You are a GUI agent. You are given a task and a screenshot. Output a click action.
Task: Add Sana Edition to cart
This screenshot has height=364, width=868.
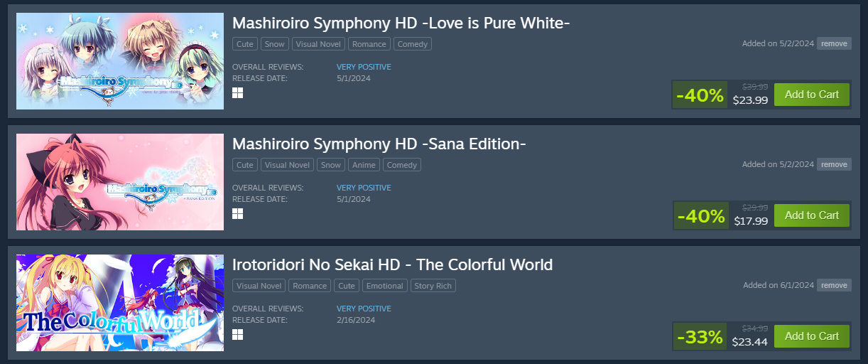[811, 215]
